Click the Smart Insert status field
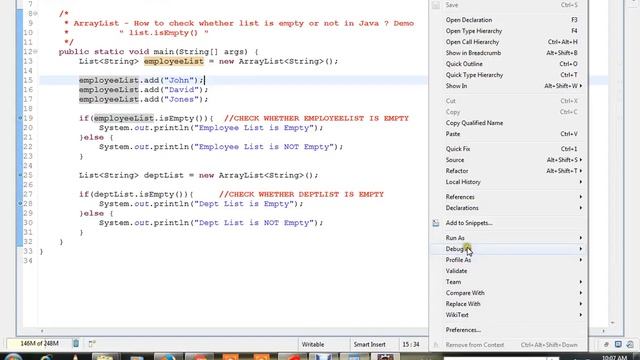Viewport: 640px width, 360px height. tap(369, 344)
